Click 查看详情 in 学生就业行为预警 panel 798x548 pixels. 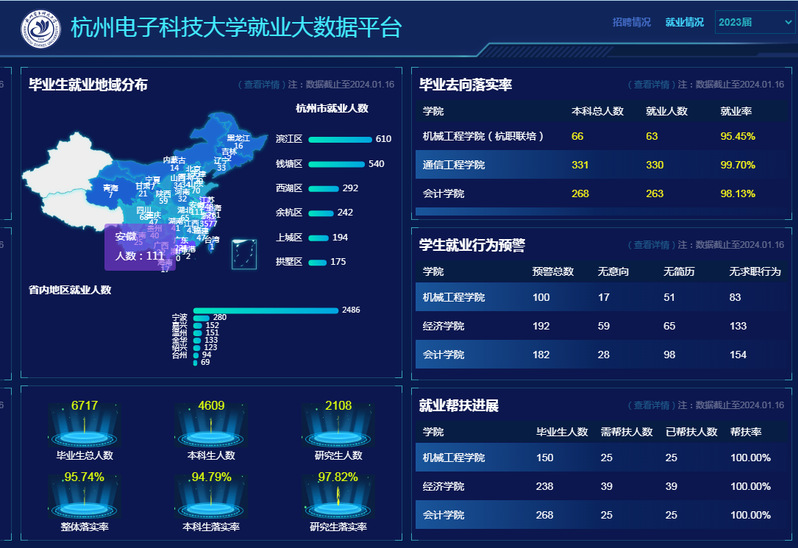(648, 244)
